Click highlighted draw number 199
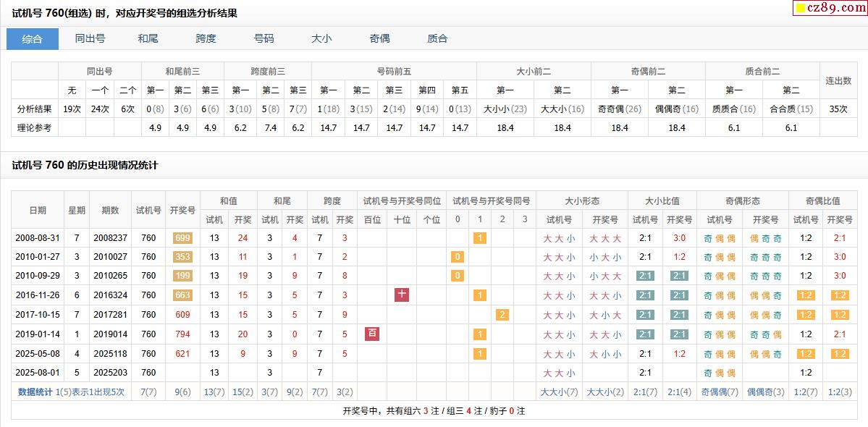Image resolution: width=868 pixels, height=427 pixels. (182, 276)
